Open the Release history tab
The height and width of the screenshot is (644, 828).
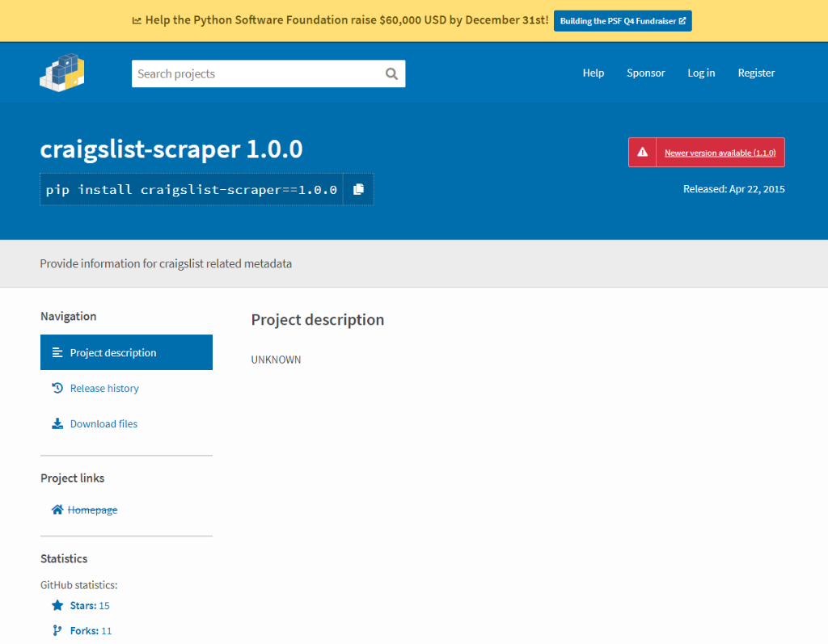tap(126, 388)
